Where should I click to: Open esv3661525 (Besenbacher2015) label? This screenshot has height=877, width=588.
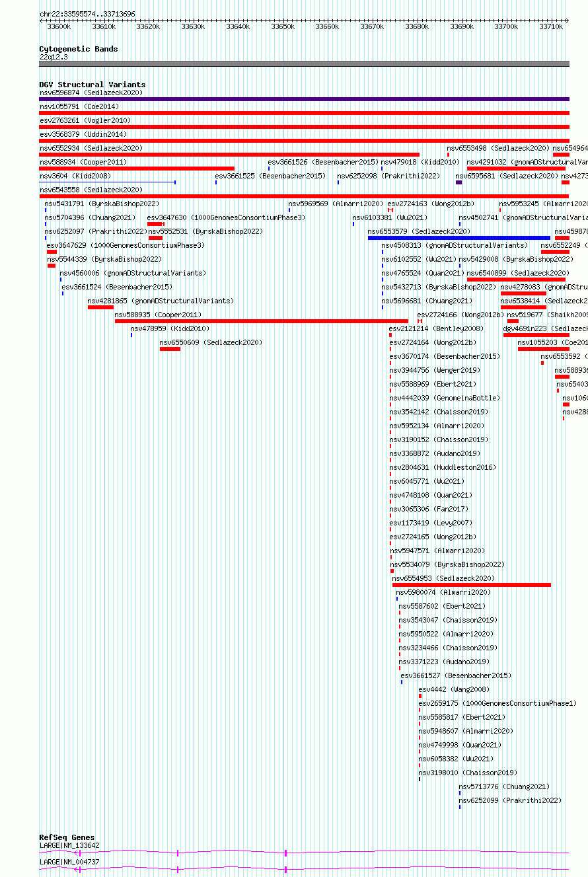[x=270, y=176]
